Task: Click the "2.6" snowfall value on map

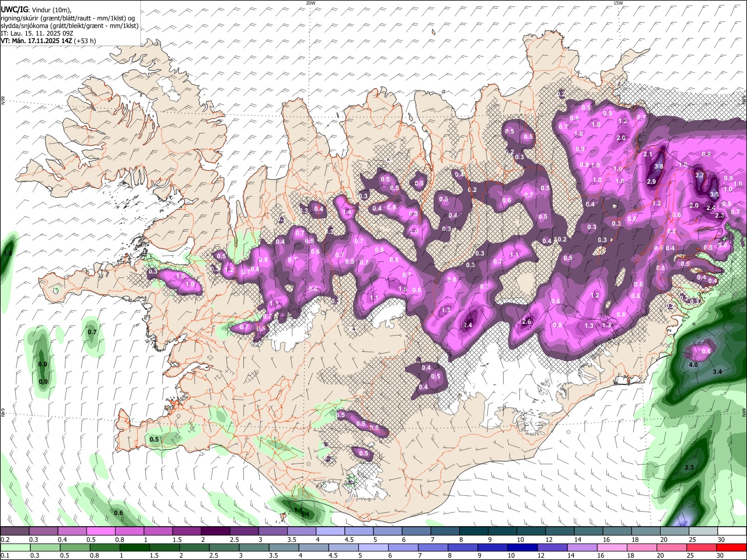Action: [x=526, y=322]
